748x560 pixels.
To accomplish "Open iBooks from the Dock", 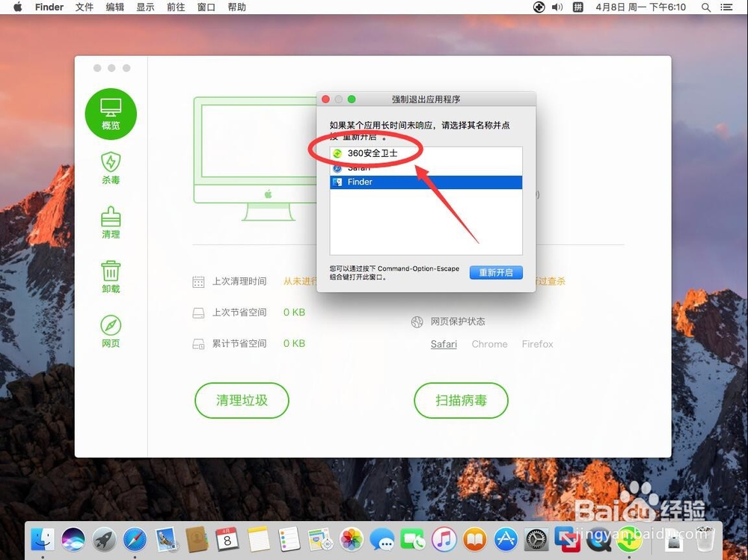I will coord(475,540).
